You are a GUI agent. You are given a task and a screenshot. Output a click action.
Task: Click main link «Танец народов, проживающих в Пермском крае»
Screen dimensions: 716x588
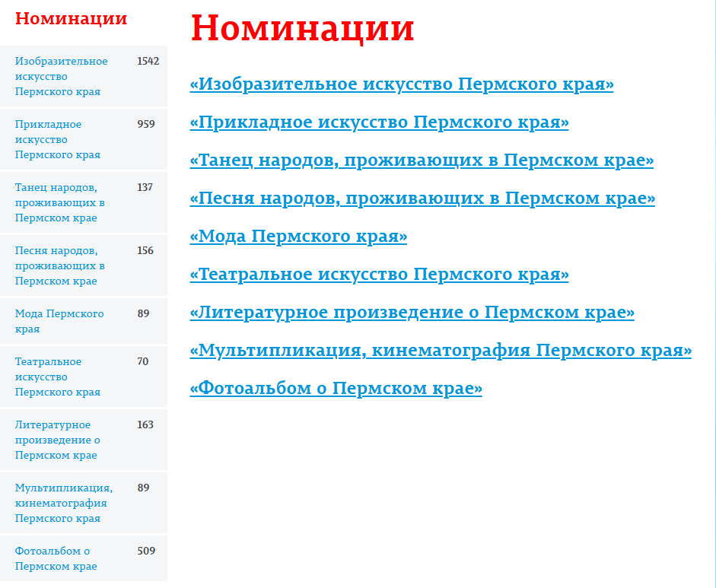(422, 161)
